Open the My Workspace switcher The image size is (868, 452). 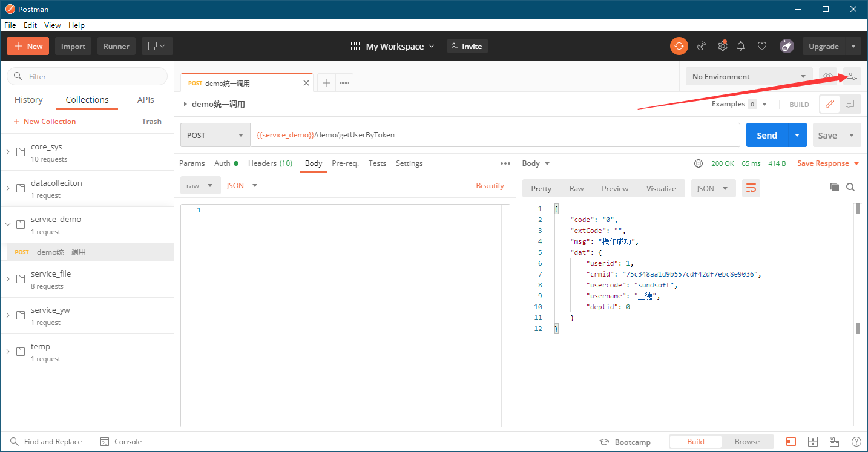(x=392, y=46)
